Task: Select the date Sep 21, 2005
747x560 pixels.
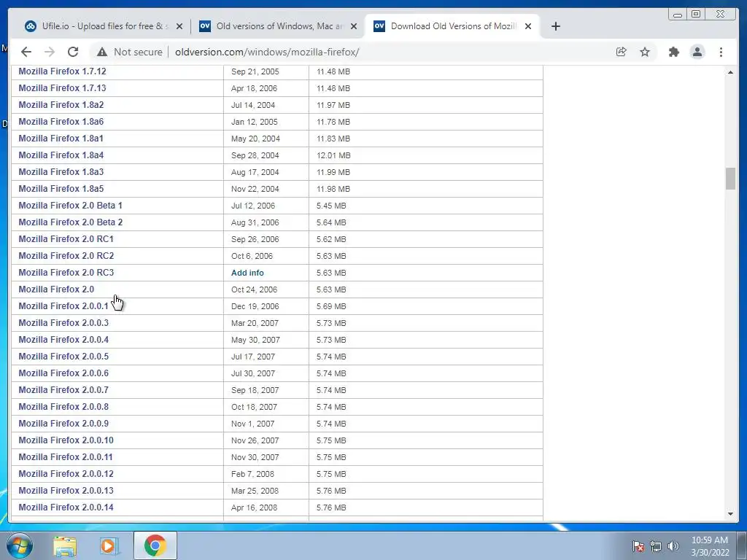Action: point(255,71)
